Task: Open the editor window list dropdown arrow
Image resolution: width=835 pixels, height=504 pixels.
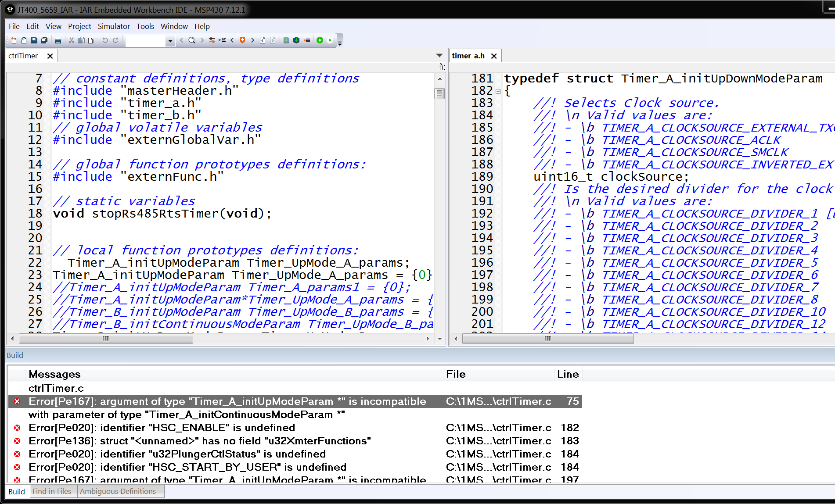Action: click(439, 56)
